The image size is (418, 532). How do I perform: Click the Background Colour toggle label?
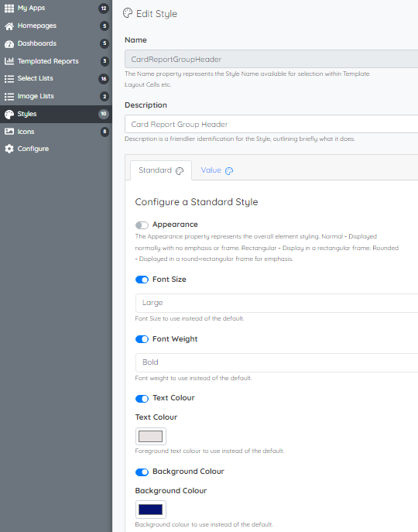[188, 472]
